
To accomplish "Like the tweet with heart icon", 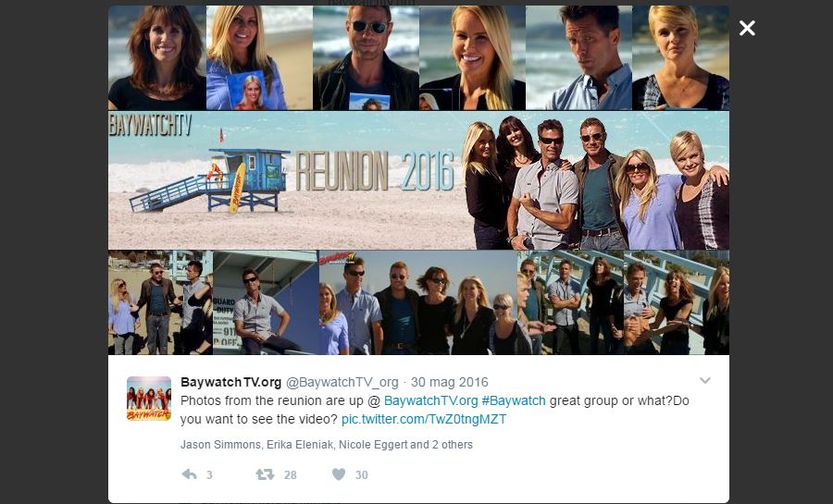I will [x=339, y=474].
